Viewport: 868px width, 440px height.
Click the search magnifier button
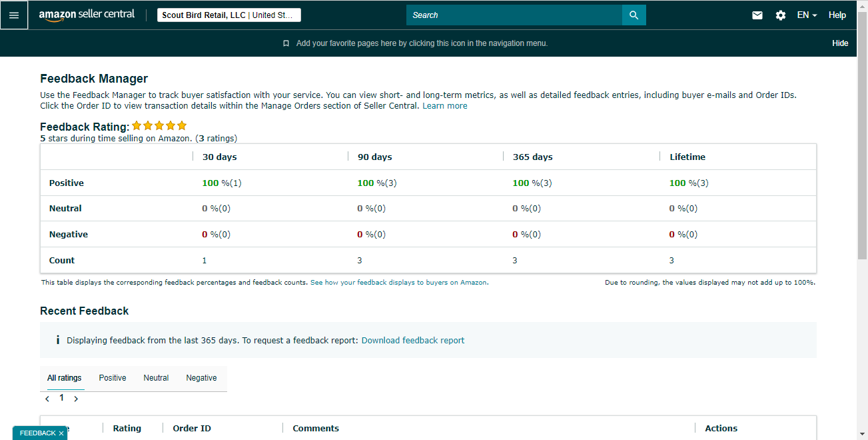(634, 15)
